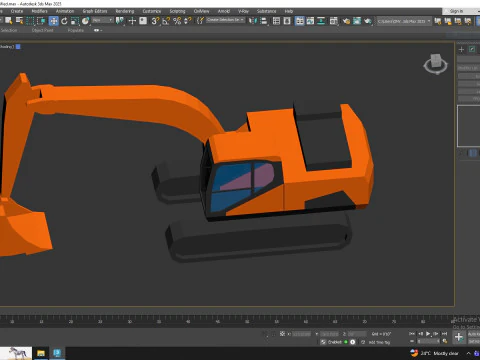Toggle the 3D Snaps button
Image resolution: width=480 pixels, height=360 pixels.
click(x=155, y=21)
